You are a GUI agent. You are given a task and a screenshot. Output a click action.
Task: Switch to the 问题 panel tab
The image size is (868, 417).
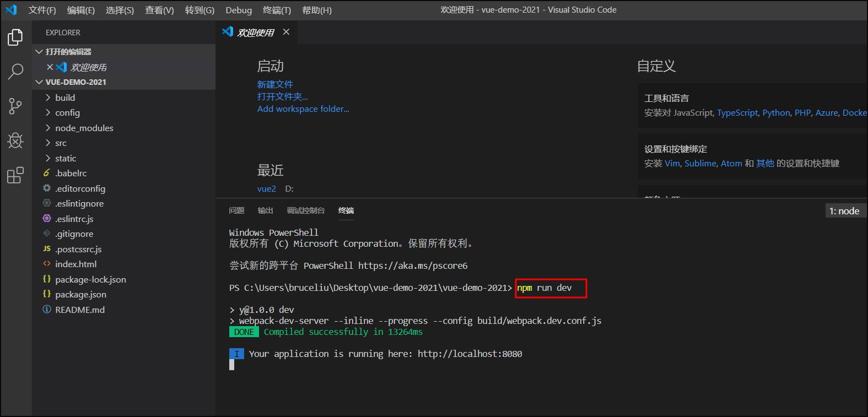pos(236,210)
